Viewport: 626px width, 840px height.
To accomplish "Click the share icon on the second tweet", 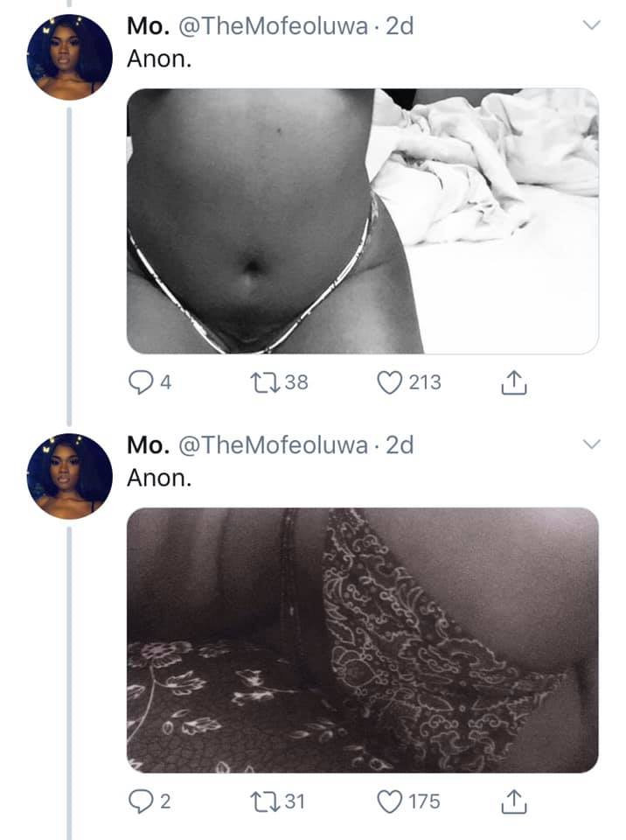I will tap(512, 799).
